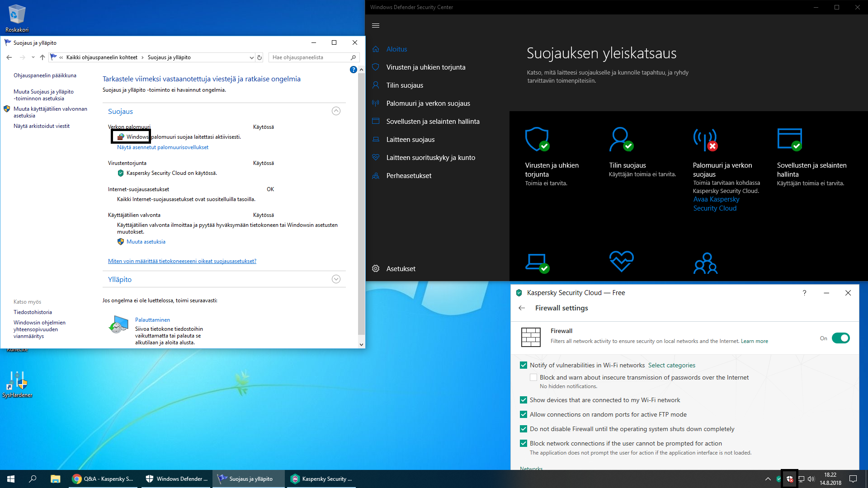Go back with Kaspersky back arrow
The height and width of the screenshot is (488, 868).
coord(522,308)
